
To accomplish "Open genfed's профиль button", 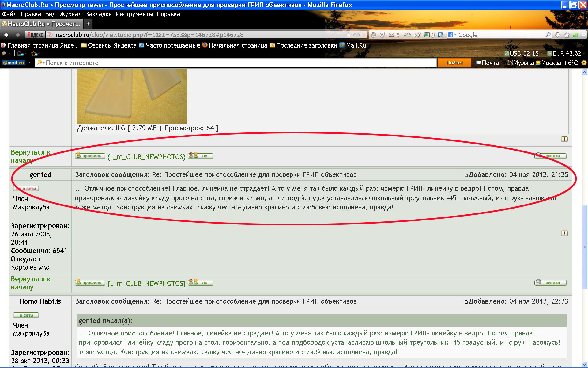I will pos(90,282).
